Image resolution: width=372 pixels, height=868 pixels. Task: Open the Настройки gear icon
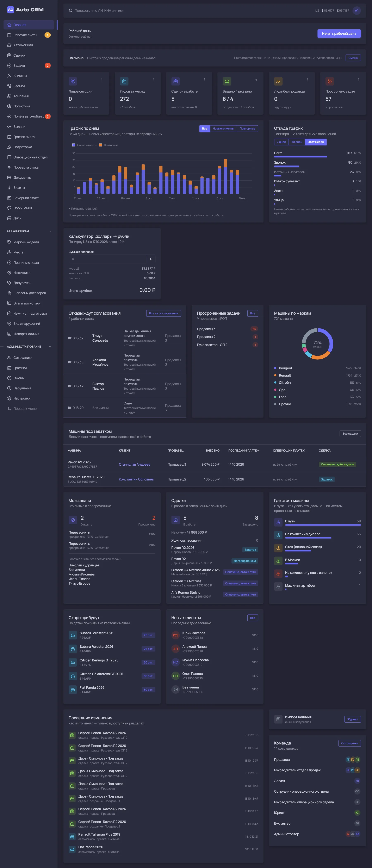(10, 398)
